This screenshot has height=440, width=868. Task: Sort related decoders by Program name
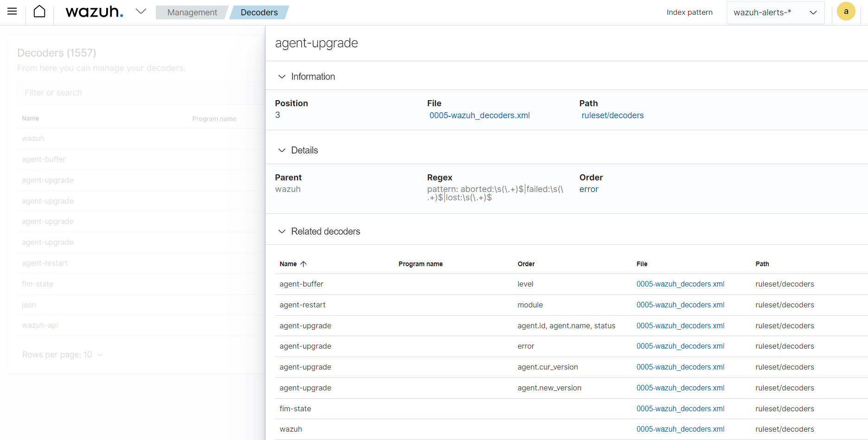(x=421, y=264)
